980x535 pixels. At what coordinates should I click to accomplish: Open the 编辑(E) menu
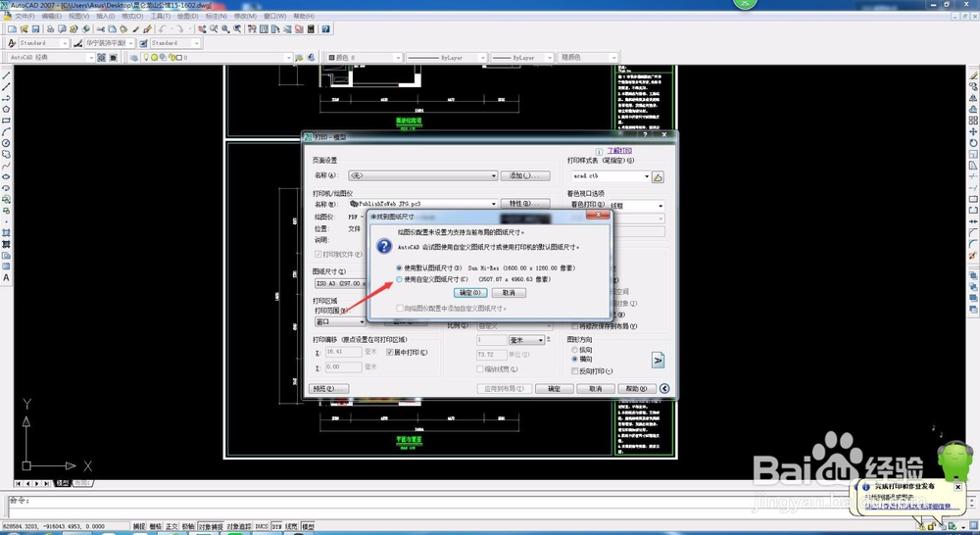click(51, 17)
